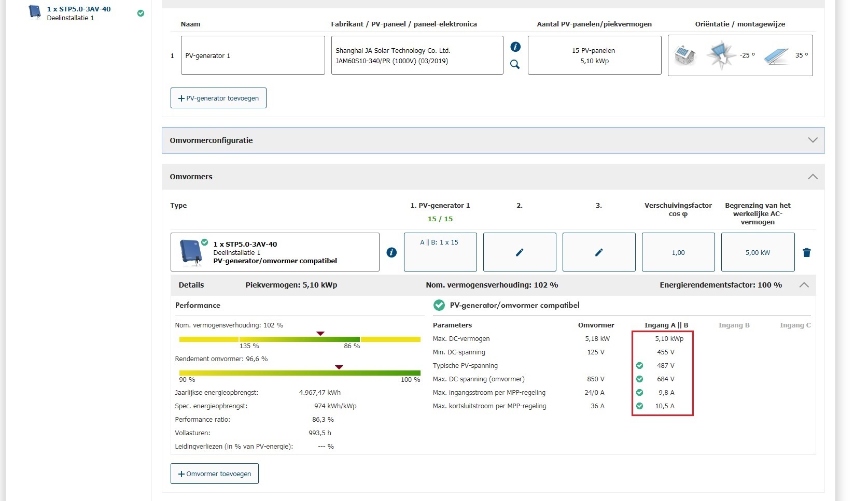Expand the Omvormerconfiguratie section
The height and width of the screenshot is (501, 868).
pyautogui.click(x=813, y=140)
